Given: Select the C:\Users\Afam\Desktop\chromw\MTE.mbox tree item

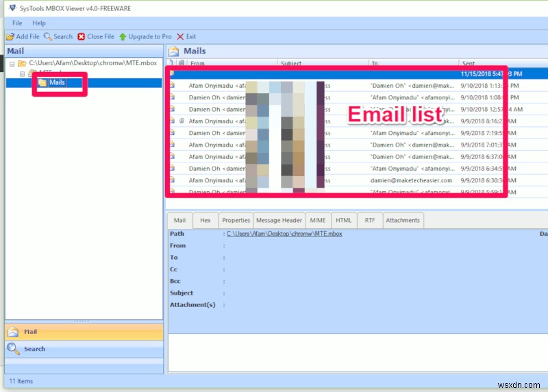Looking at the screenshot, I should click(x=92, y=63).
